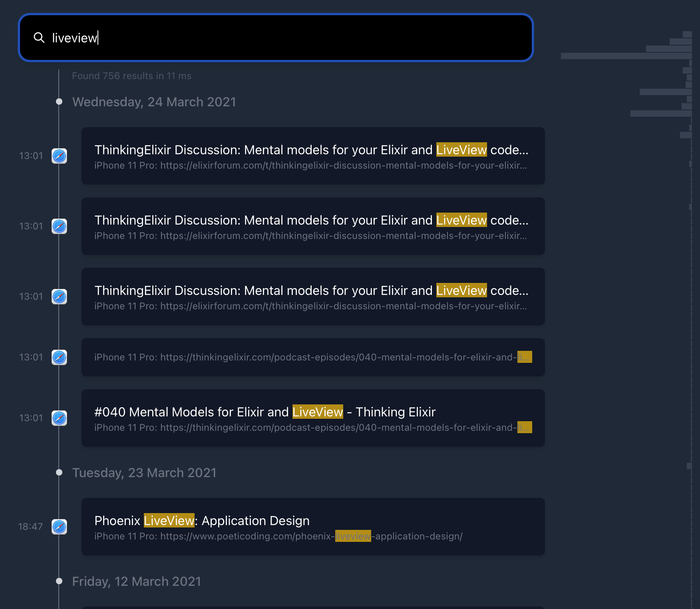
Task: Collapse the Tuesday, 23 March 2021 group
Action: tap(144, 473)
